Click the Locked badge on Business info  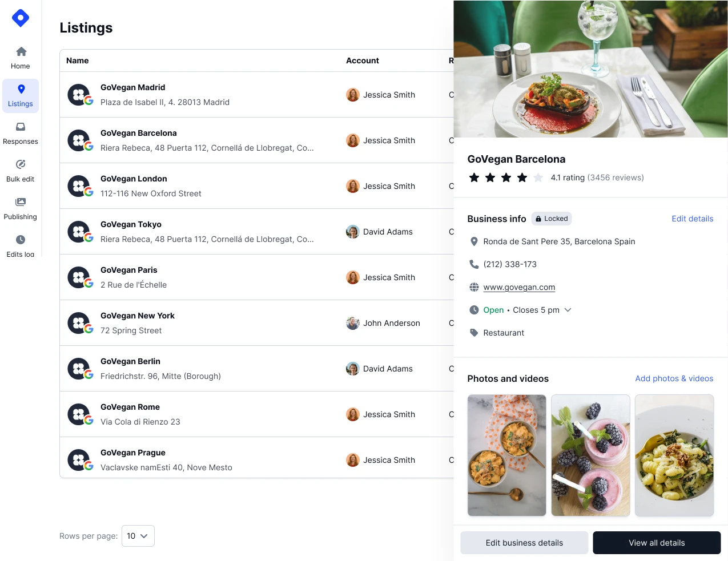pyautogui.click(x=551, y=219)
